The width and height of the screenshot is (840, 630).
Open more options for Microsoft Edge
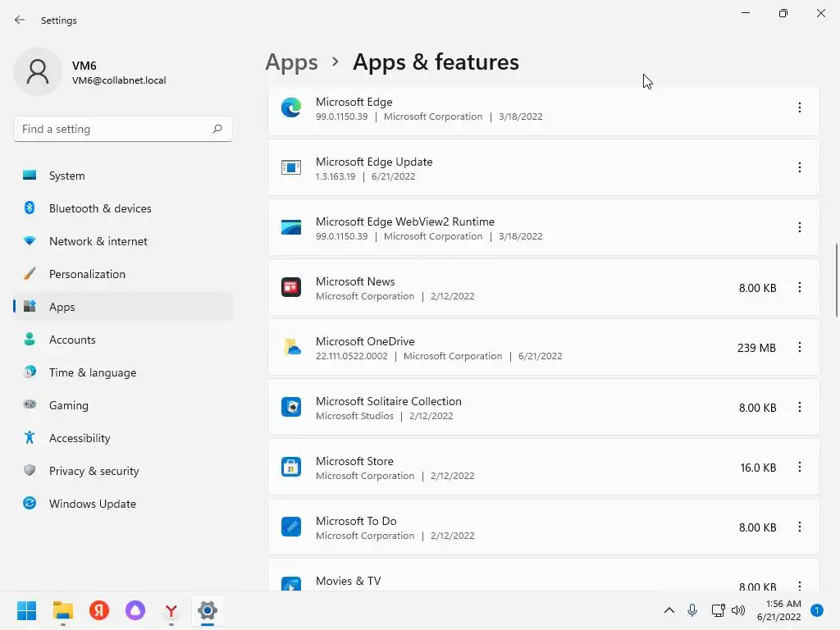(800, 107)
